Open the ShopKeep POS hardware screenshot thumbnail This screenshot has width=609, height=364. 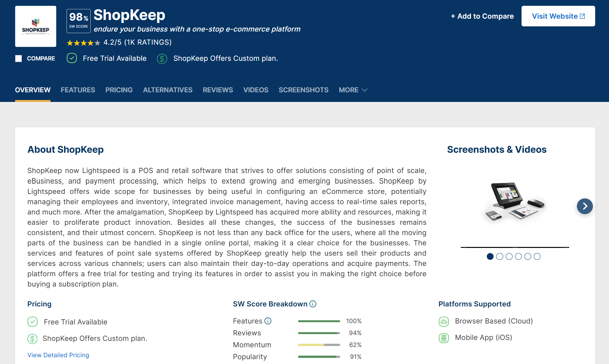pos(515,202)
